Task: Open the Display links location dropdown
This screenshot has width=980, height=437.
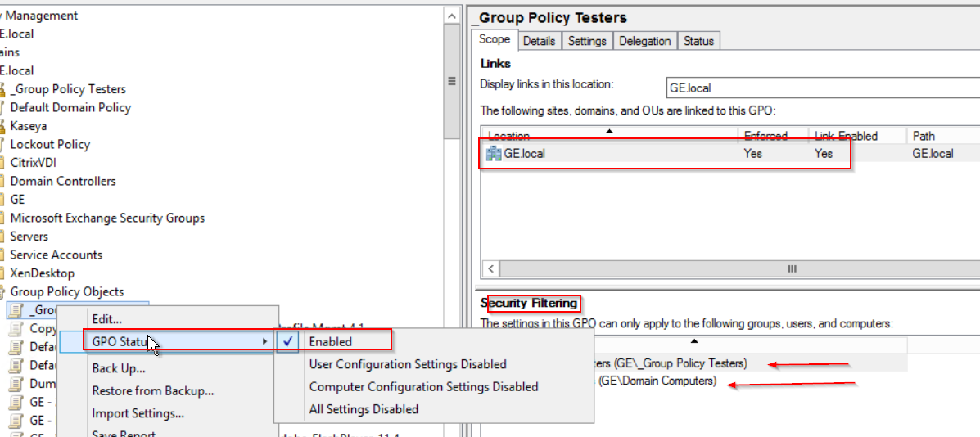Action: point(823,88)
